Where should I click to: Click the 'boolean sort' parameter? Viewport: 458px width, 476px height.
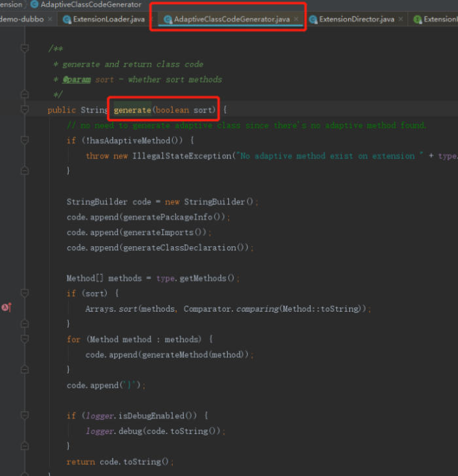tap(183, 110)
